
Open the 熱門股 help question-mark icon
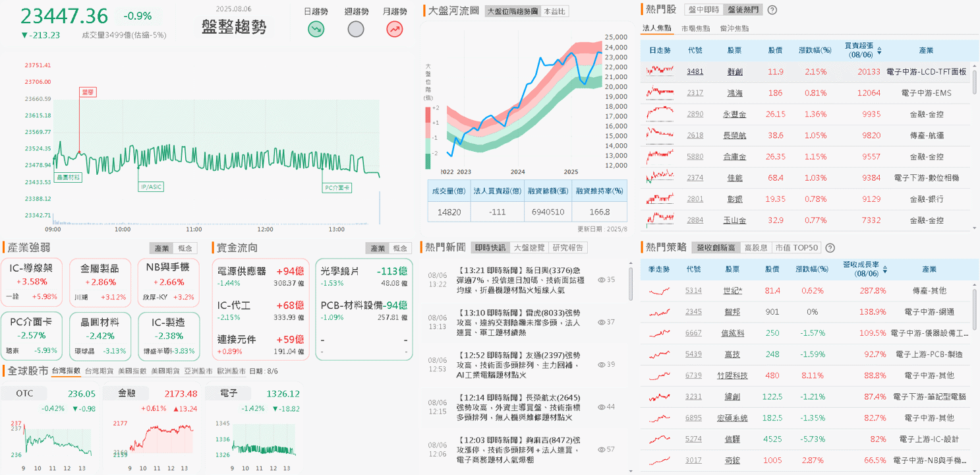click(x=772, y=10)
